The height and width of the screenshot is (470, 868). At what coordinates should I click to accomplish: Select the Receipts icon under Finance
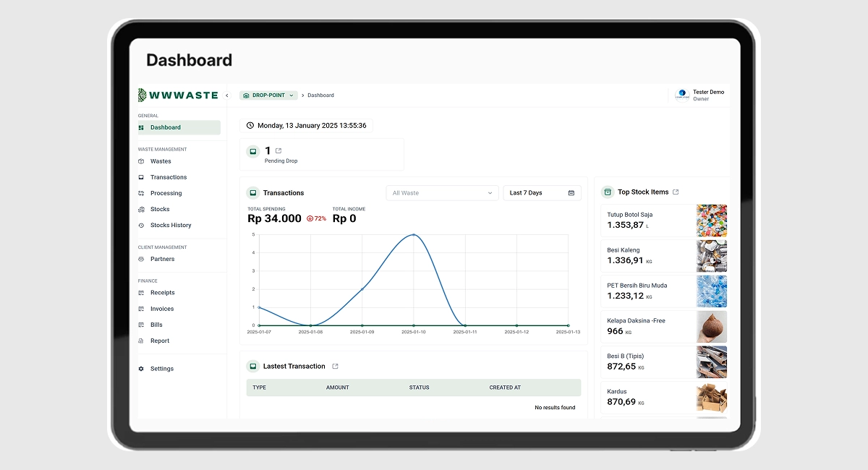click(141, 292)
